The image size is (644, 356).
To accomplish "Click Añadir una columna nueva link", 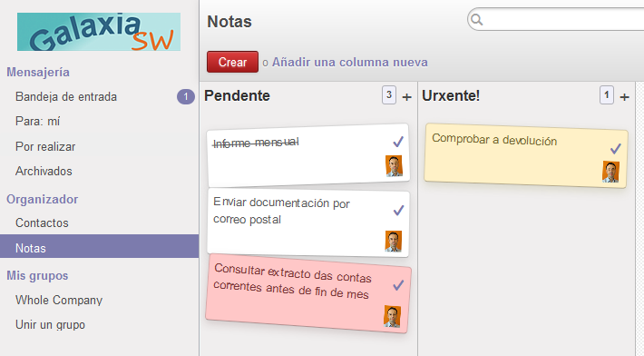I will pyautogui.click(x=350, y=62).
